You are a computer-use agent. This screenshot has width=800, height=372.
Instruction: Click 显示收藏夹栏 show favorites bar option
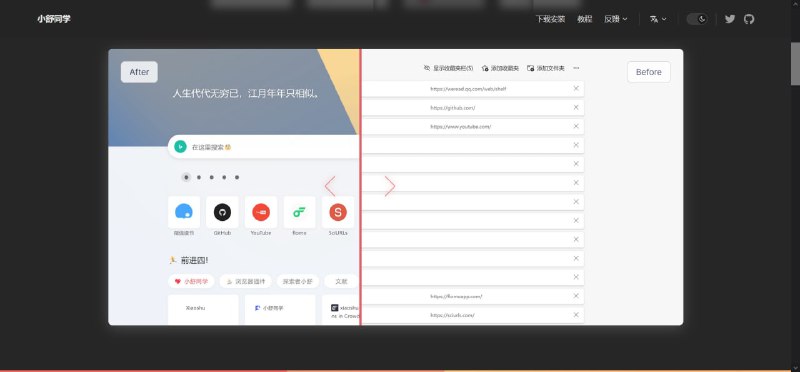tap(448, 68)
